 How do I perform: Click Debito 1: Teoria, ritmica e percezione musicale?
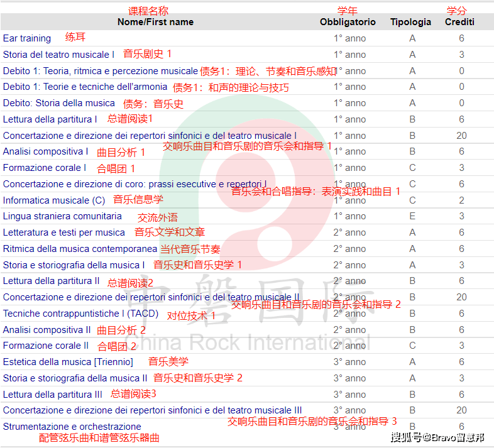pyautogui.click(x=101, y=71)
